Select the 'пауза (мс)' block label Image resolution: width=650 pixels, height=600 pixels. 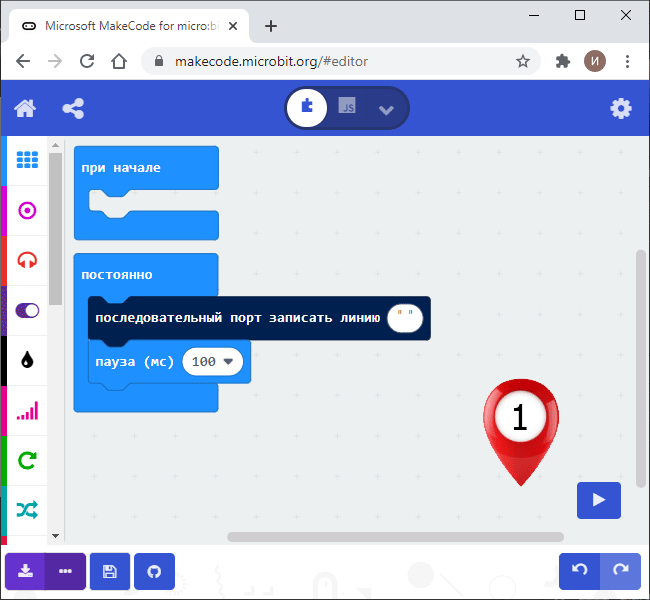point(134,362)
